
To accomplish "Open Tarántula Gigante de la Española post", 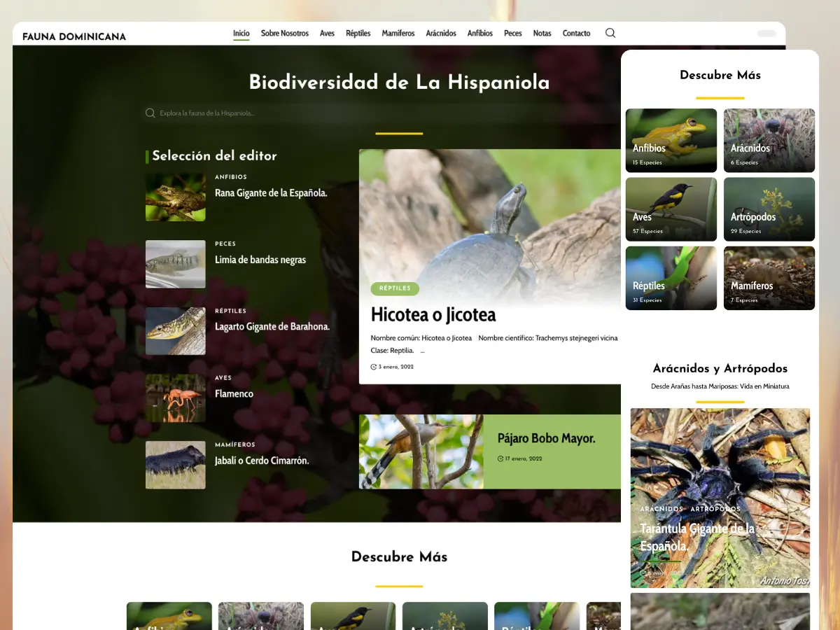I will [x=697, y=537].
